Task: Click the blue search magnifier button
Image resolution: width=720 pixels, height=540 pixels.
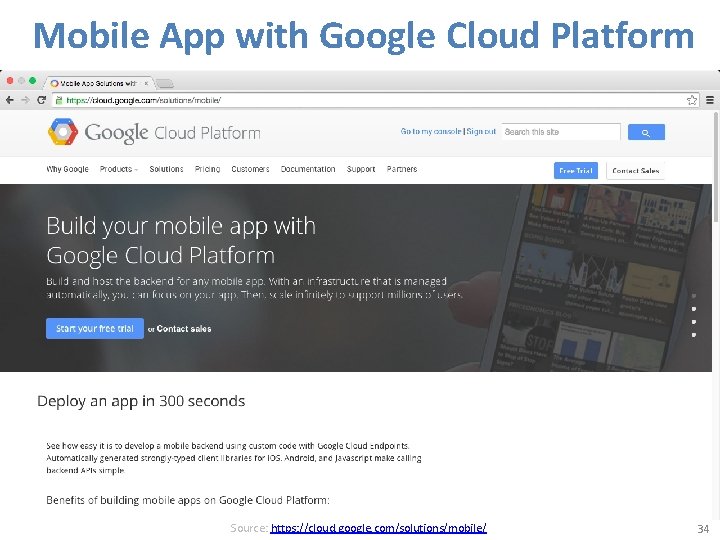Action: point(646,132)
